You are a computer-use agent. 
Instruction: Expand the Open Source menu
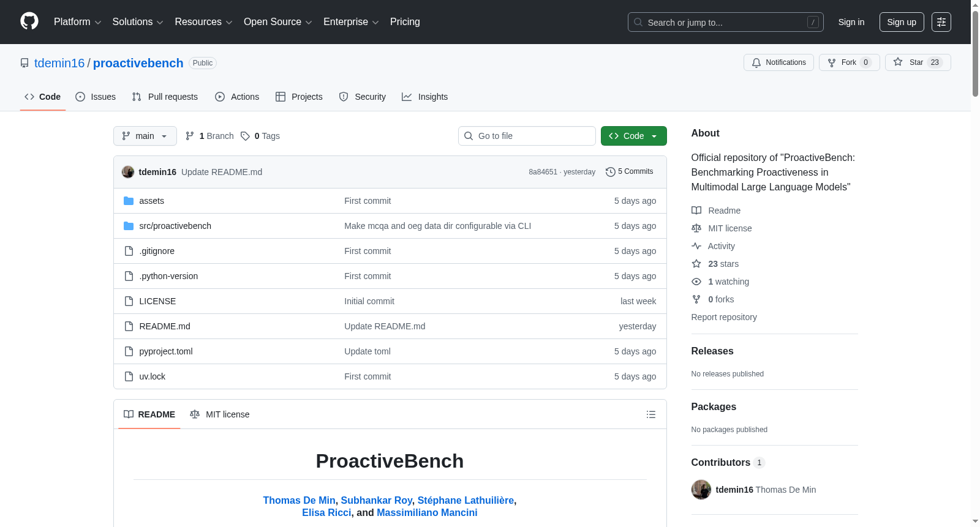click(x=278, y=22)
